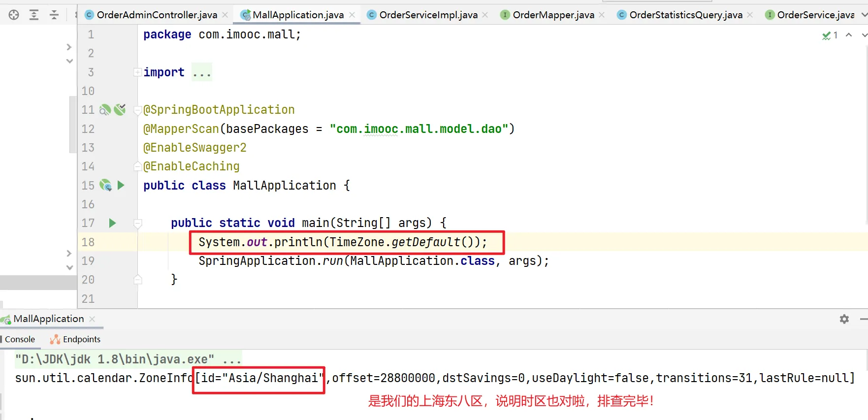Screen dimensions: 868x420
Task: Close the OrderAdminController.java tab
Action: click(225, 15)
